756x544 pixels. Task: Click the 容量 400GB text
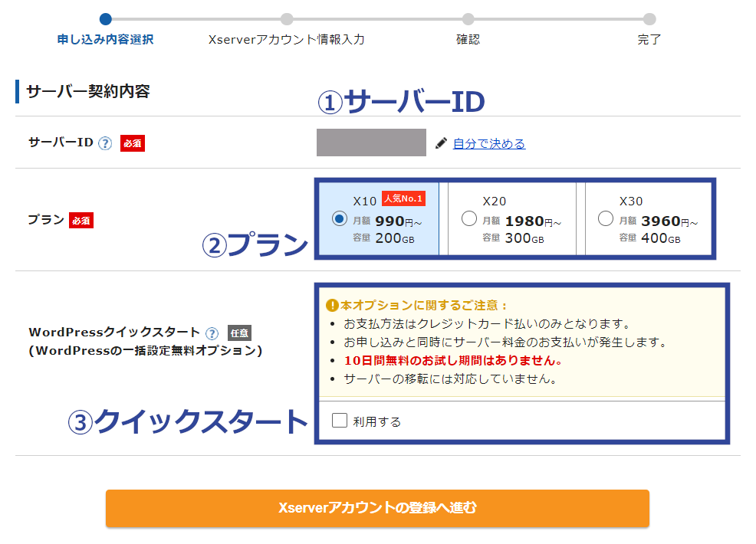(x=649, y=238)
